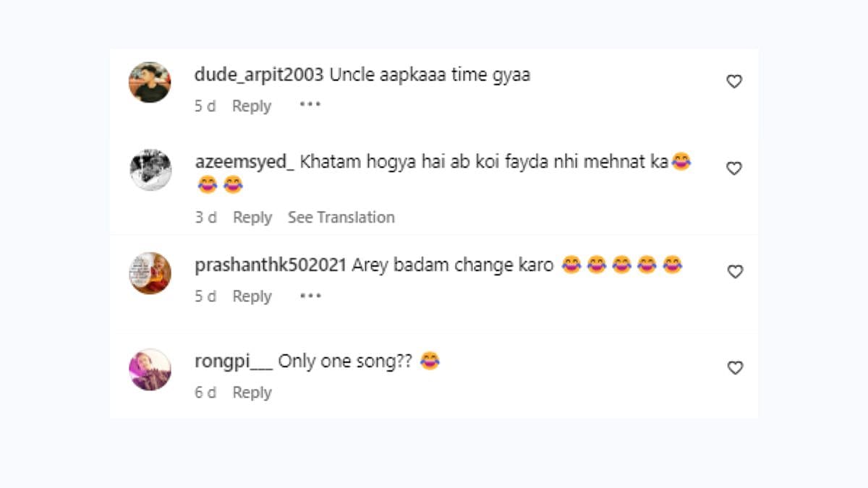The image size is (868, 488).
Task: Go to prashanthk502021's profile via username
Action: 270,265
